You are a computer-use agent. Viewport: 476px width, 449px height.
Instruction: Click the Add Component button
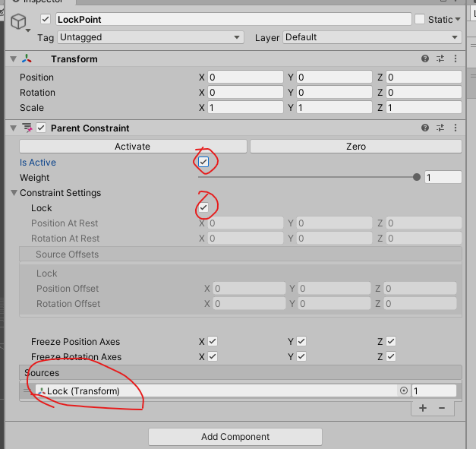(x=235, y=437)
